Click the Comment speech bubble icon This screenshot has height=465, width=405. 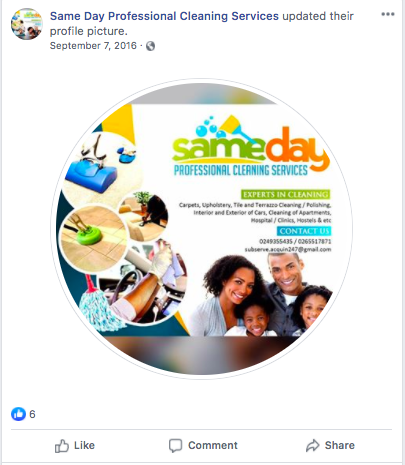coord(175,446)
